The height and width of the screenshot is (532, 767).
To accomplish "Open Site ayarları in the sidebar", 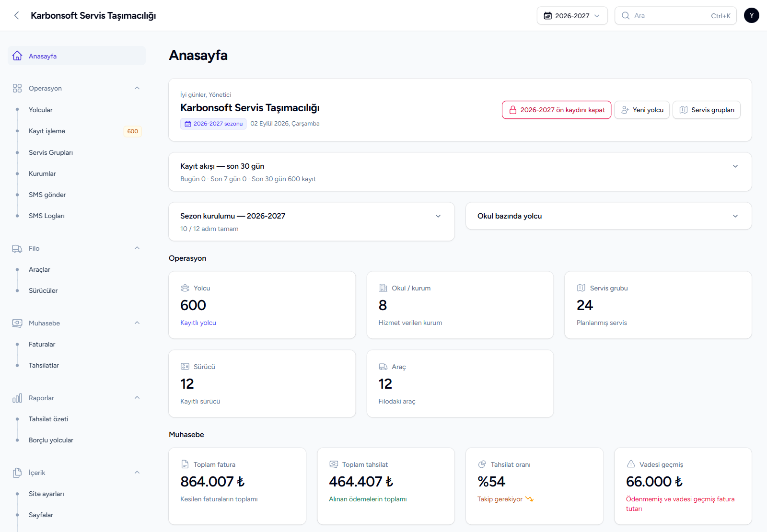I will [77, 494].
